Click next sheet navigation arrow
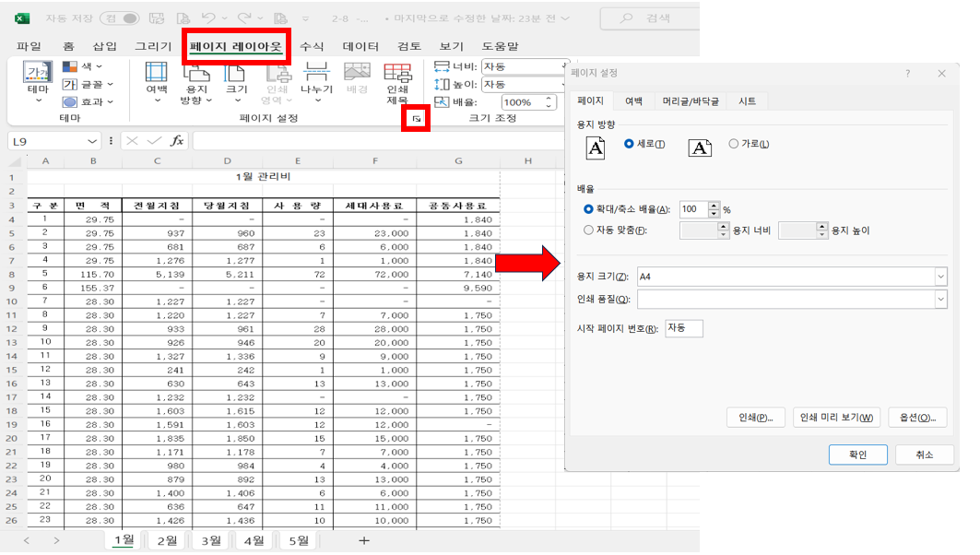 point(57,540)
